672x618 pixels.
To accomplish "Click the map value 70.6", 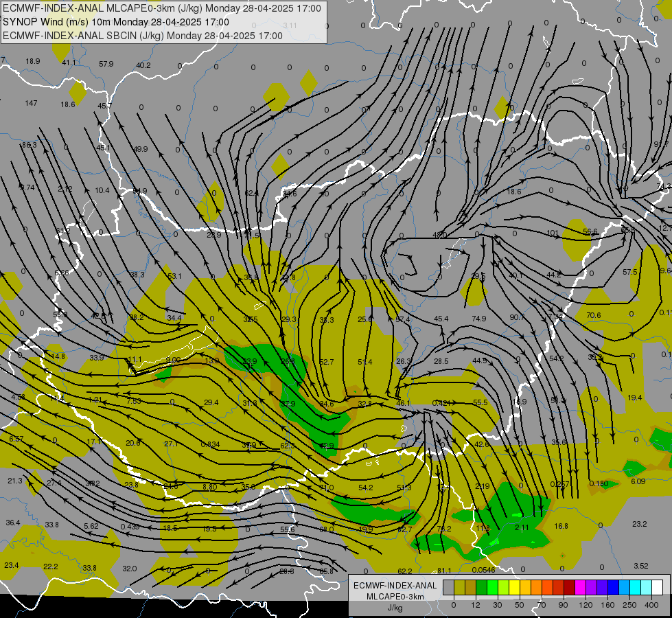I will pos(594,315).
